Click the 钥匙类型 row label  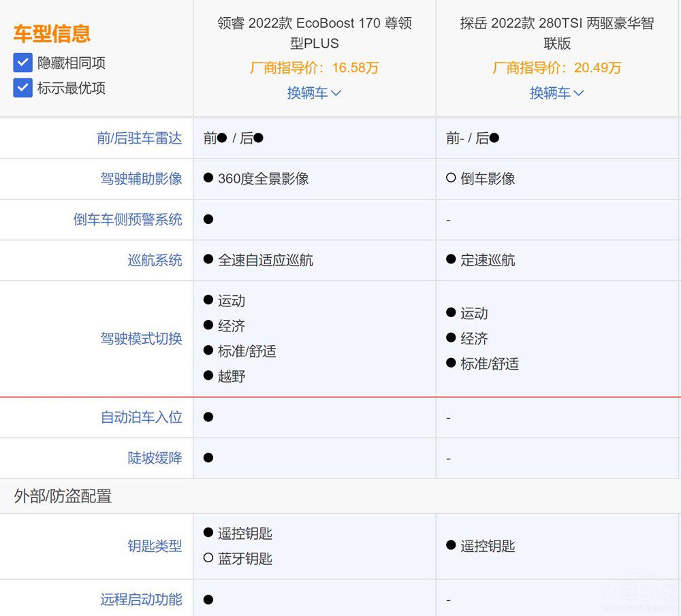pos(155,546)
